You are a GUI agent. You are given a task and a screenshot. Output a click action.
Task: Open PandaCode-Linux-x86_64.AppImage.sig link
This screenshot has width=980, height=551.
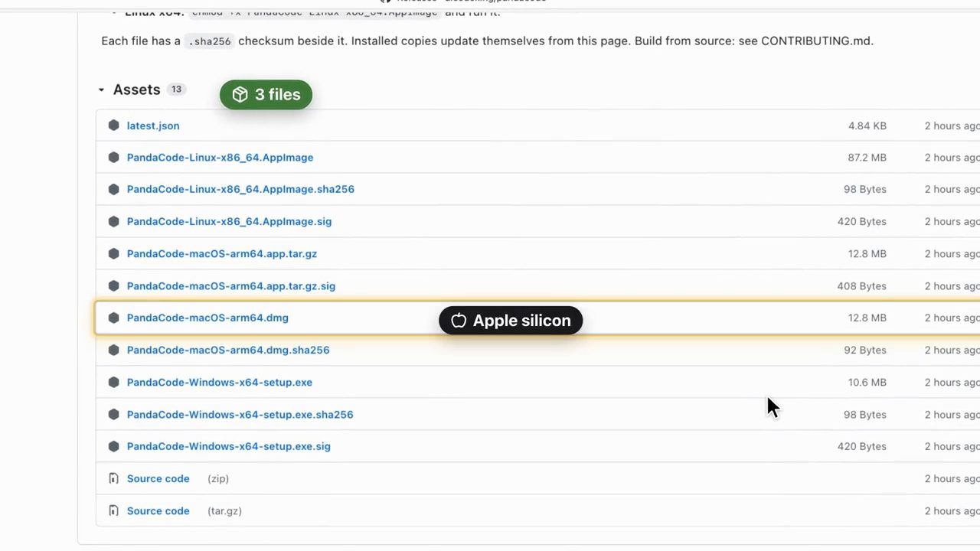pos(229,222)
